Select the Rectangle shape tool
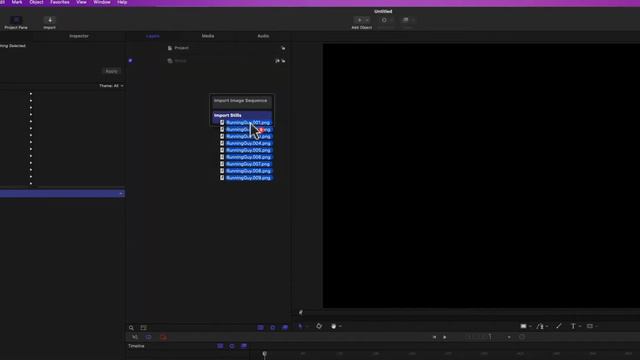The height and width of the screenshot is (360, 640). click(523, 327)
